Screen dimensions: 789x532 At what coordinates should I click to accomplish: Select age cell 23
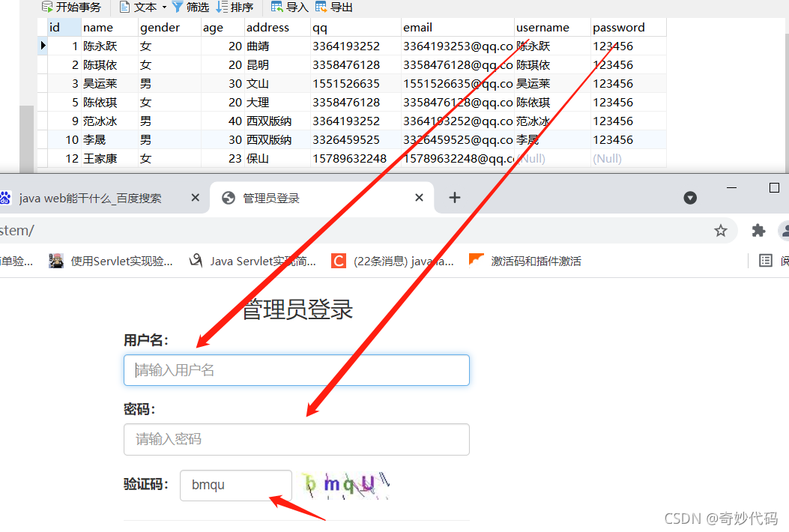point(223,159)
